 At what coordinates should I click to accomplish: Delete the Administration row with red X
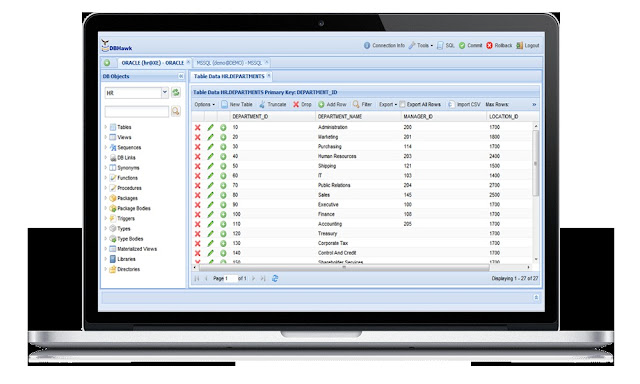click(198, 127)
